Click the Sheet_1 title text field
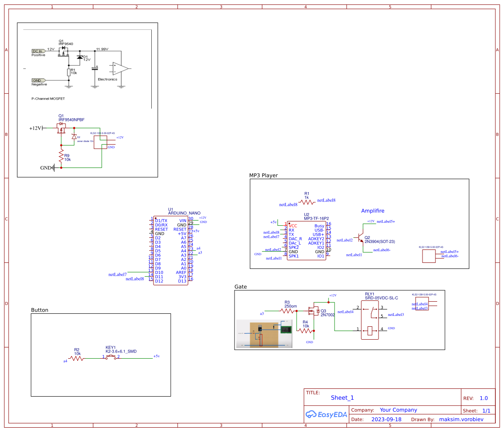Image resolution: width=504 pixels, height=432 pixels. pos(342,397)
